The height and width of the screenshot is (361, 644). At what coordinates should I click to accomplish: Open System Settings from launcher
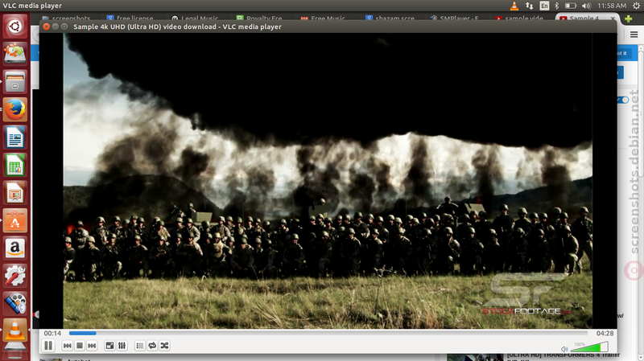(14, 276)
